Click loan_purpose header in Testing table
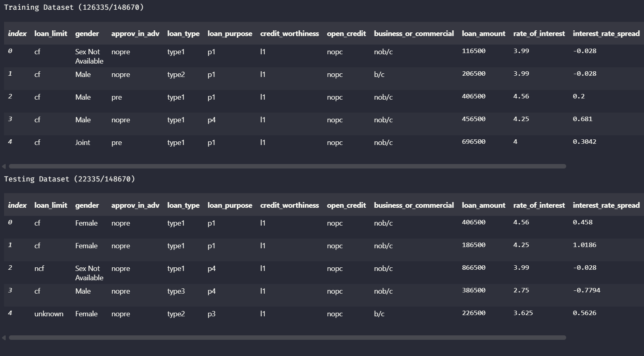Viewport: 644px width, 356px height. click(230, 205)
